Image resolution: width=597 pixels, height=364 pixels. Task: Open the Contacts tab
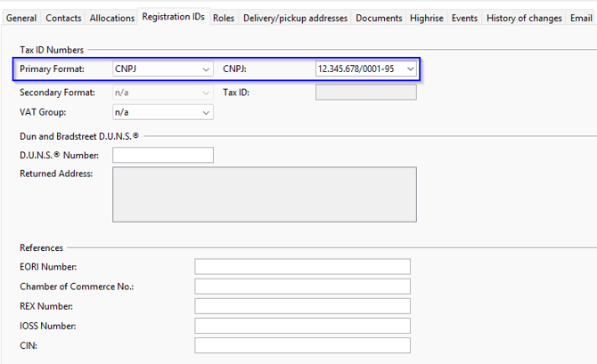63,18
